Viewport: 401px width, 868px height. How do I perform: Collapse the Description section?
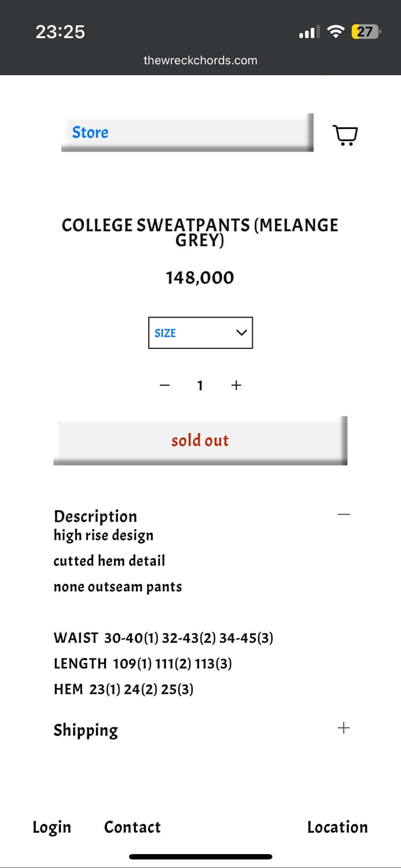click(344, 514)
